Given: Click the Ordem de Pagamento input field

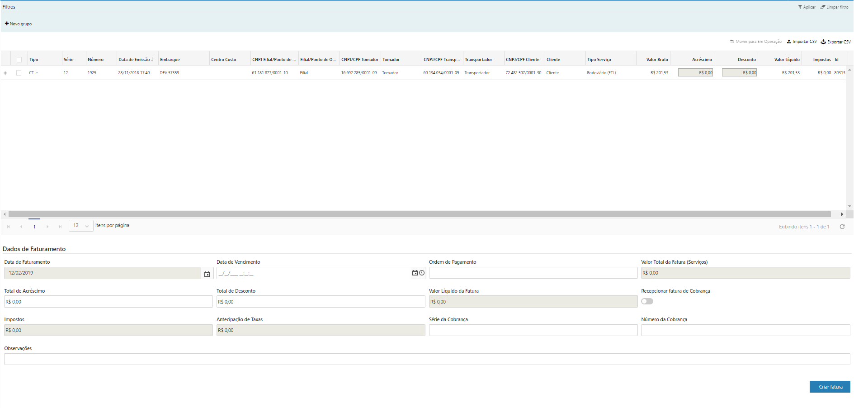Looking at the screenshot, I should [x=533, y=273].
